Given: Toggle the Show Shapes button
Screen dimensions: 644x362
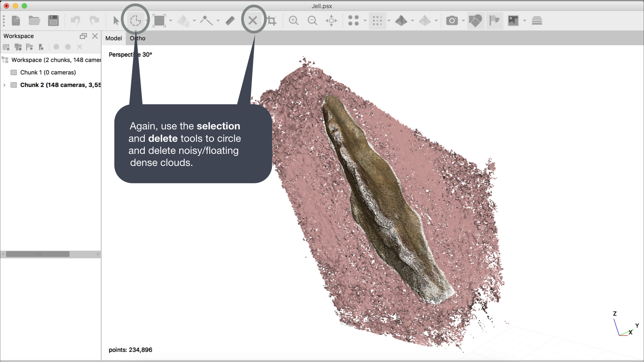Looking at the screenshot, I should point(475,21).
